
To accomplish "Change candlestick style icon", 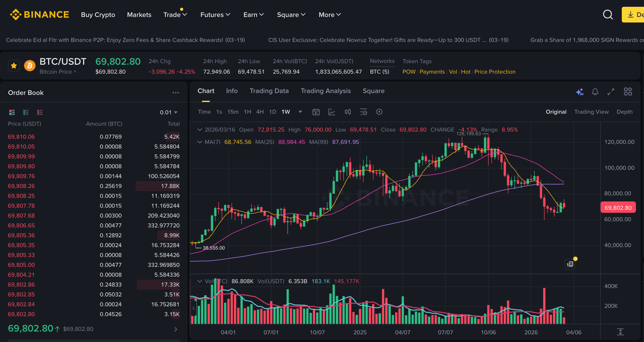I will (x=348, y=112).
